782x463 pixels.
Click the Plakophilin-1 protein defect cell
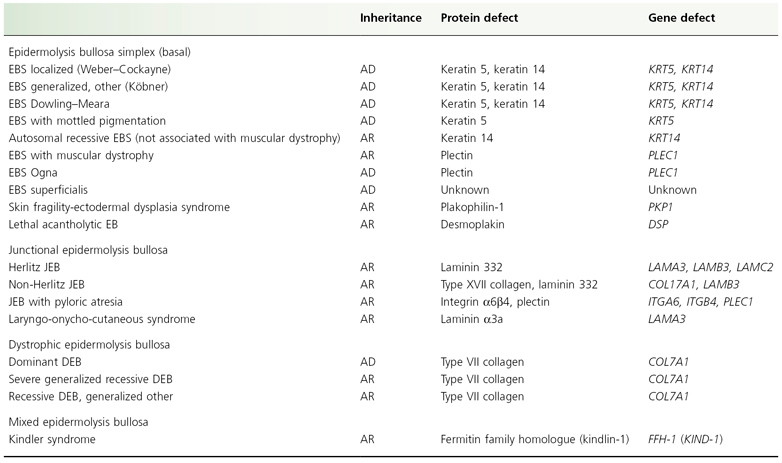tap(476, 206)
